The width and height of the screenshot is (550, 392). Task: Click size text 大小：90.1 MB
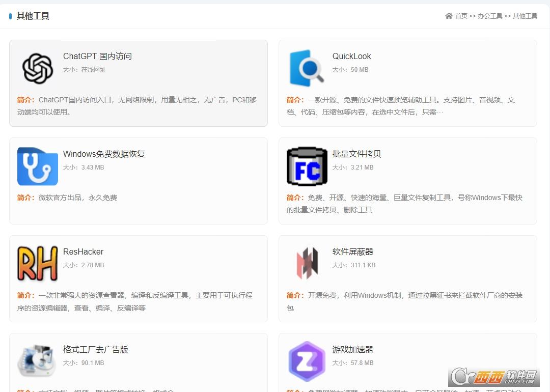point(84,363)
